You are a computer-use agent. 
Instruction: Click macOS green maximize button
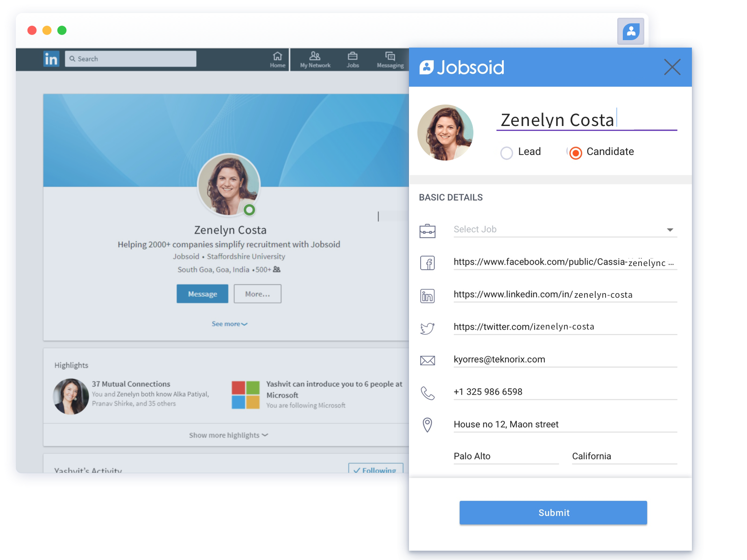[62, 30]
